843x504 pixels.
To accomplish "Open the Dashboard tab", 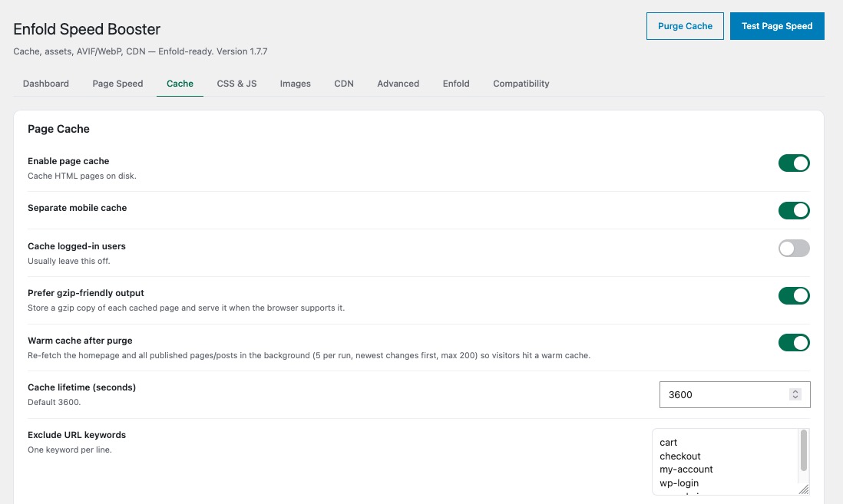I will [46, 84].
